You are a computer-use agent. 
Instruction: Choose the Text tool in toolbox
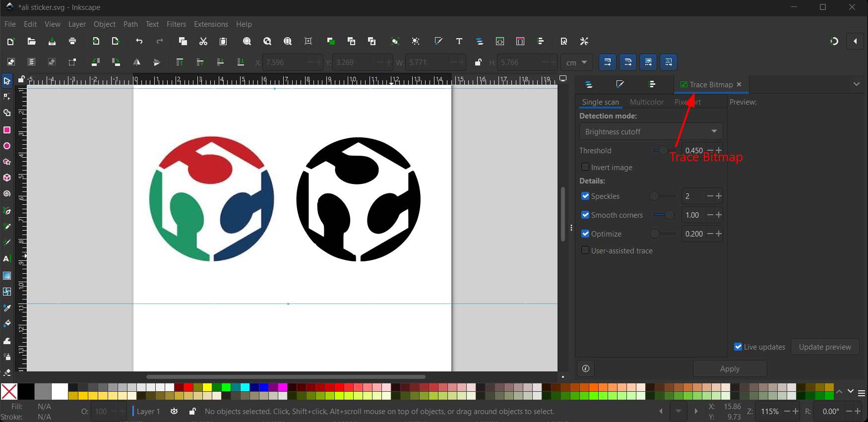(7, 259)
